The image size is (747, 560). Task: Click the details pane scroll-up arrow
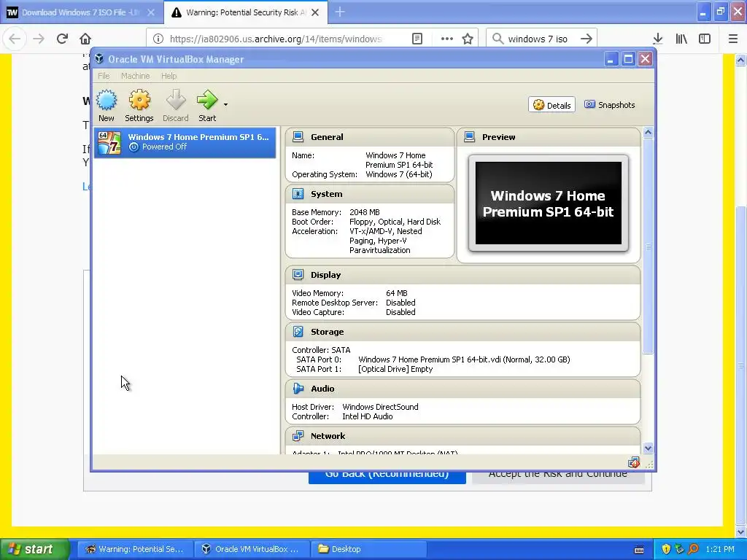[x=648, y=133]
